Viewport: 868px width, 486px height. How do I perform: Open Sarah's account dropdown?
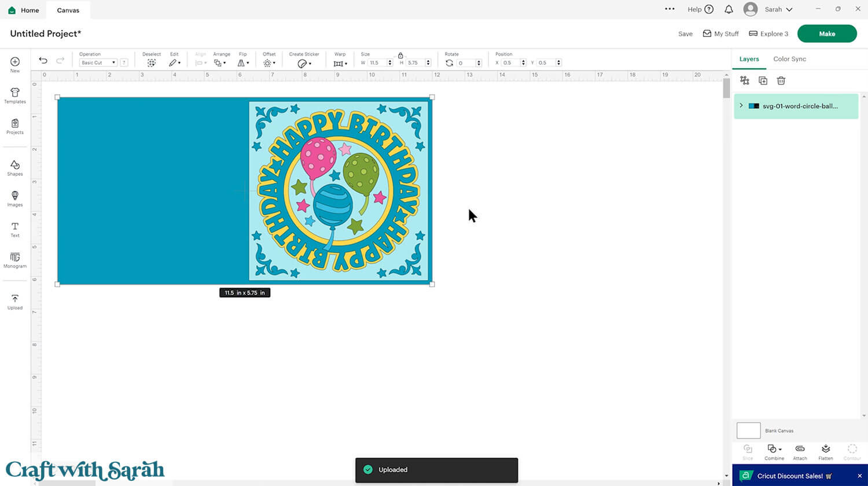tap(769, 9)
